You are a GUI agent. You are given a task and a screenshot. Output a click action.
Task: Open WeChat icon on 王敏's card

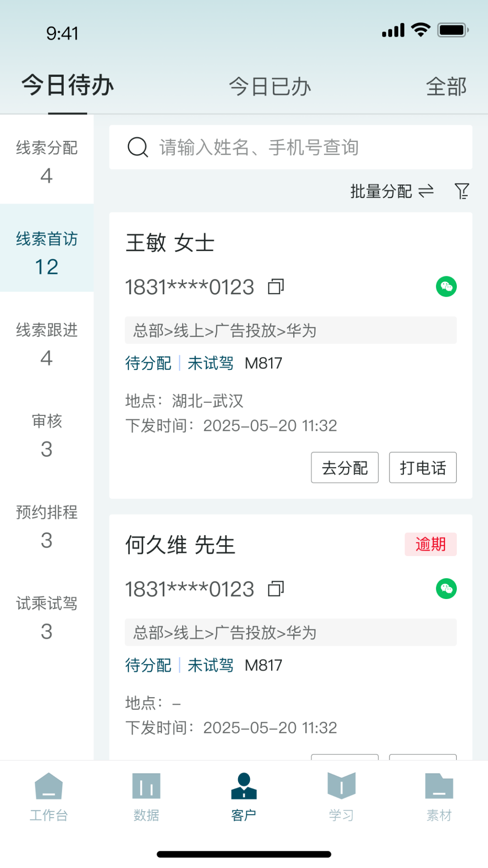446,287
